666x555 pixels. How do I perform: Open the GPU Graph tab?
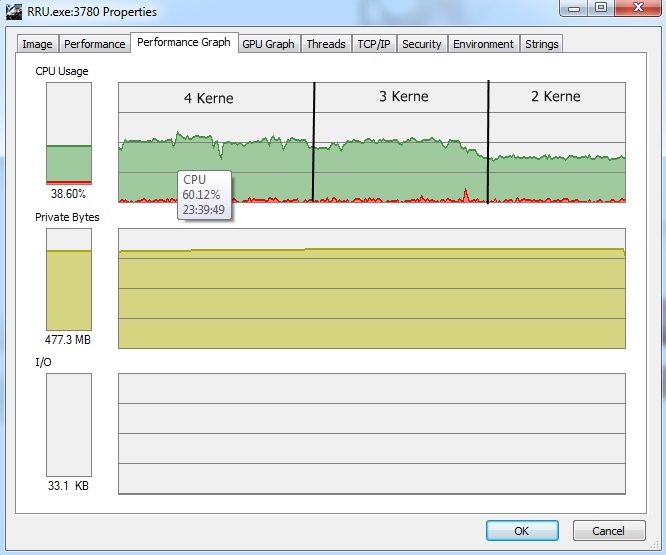coord(268,44)
